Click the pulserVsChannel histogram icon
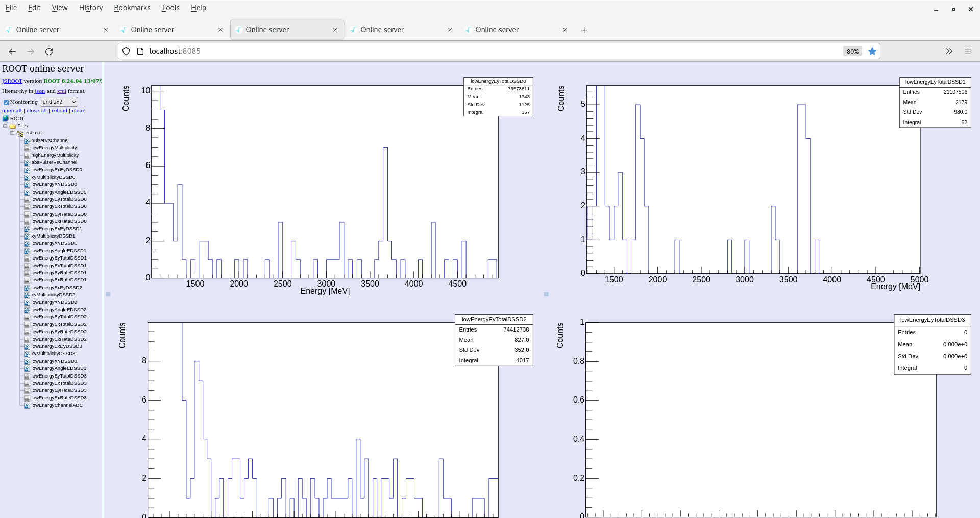Viewport: 980px width, 518px height. tap(27, 140)
